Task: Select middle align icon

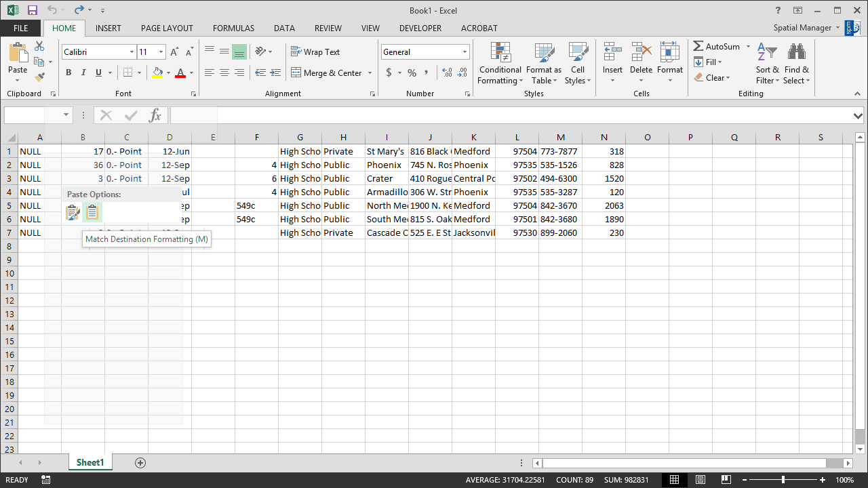Action: (224, 52)
